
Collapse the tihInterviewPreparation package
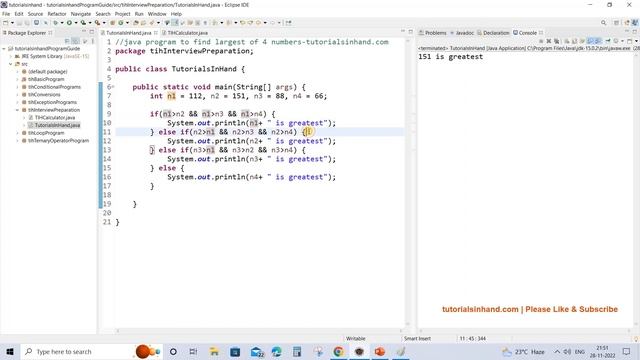point(17,110)
